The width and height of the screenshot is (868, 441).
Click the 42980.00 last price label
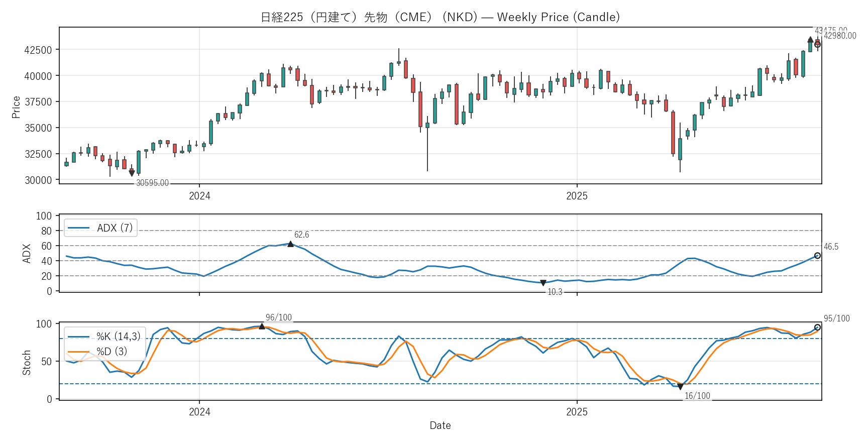pyautogui.click(x=840, y=36)
